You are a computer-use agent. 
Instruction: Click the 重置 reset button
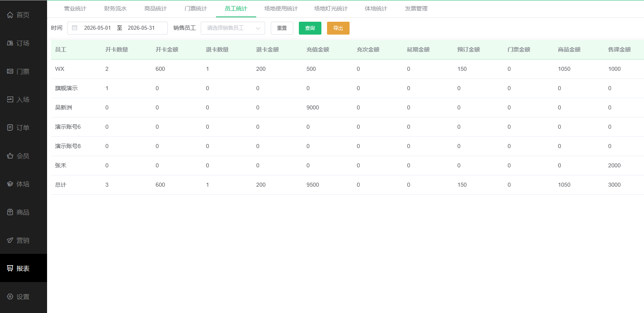[282, 28]
